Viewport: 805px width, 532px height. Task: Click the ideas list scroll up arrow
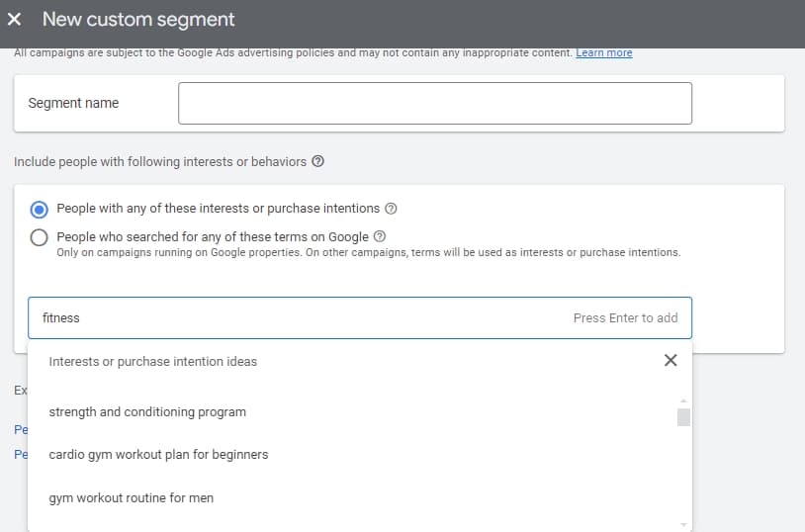tap(683, 399)
